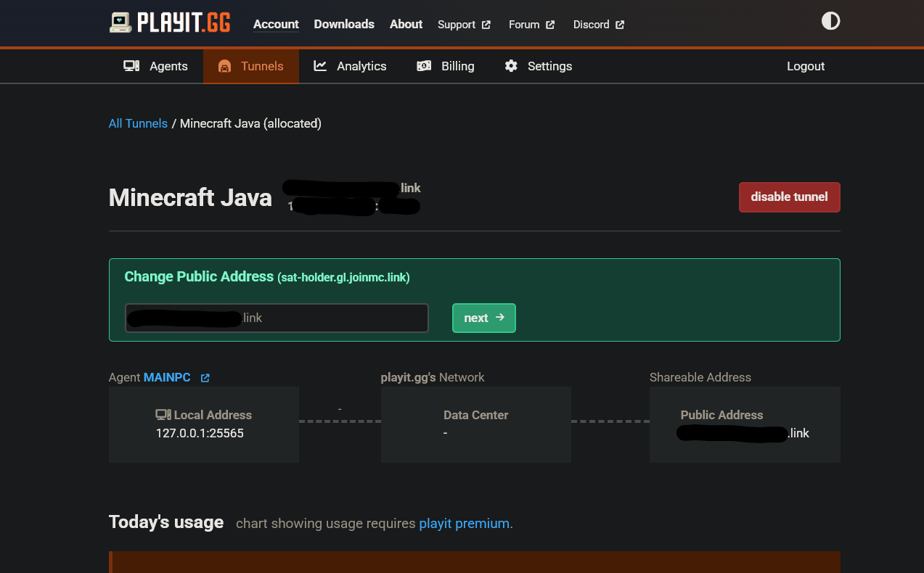
Task: Log out of the account
Action: pyautogui.click(x=806, y=66)
